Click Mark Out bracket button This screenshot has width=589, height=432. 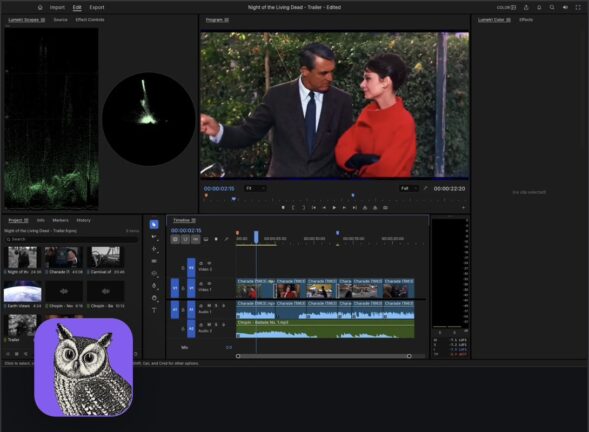[304, 207]
